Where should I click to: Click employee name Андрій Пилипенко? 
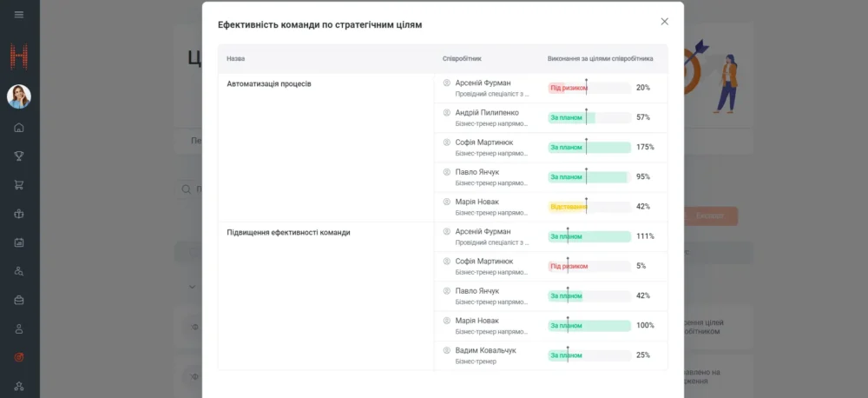point(487,112)
